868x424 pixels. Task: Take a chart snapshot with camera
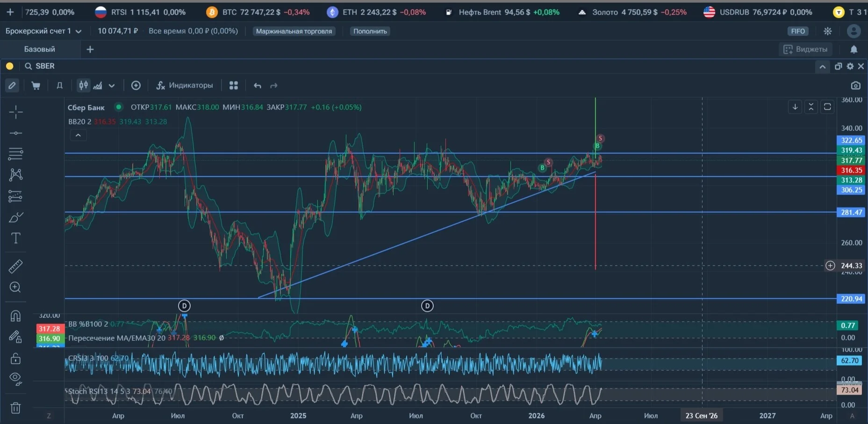[x=855, y=86]
